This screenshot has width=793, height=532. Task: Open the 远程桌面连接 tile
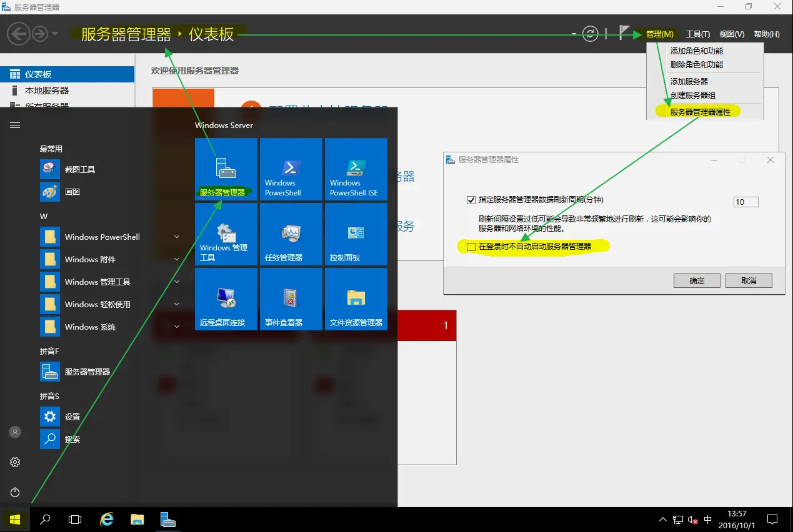coord(226,298)
